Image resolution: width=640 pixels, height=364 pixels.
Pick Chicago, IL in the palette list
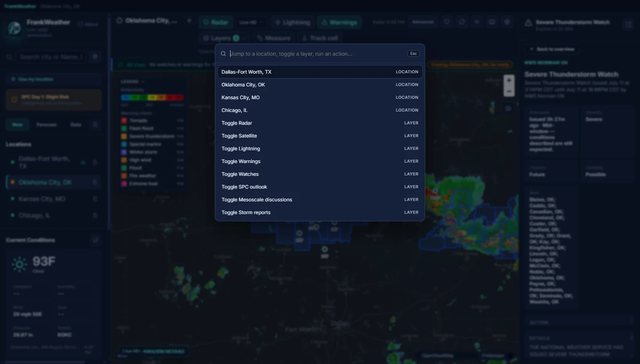[x=320, y=110]
